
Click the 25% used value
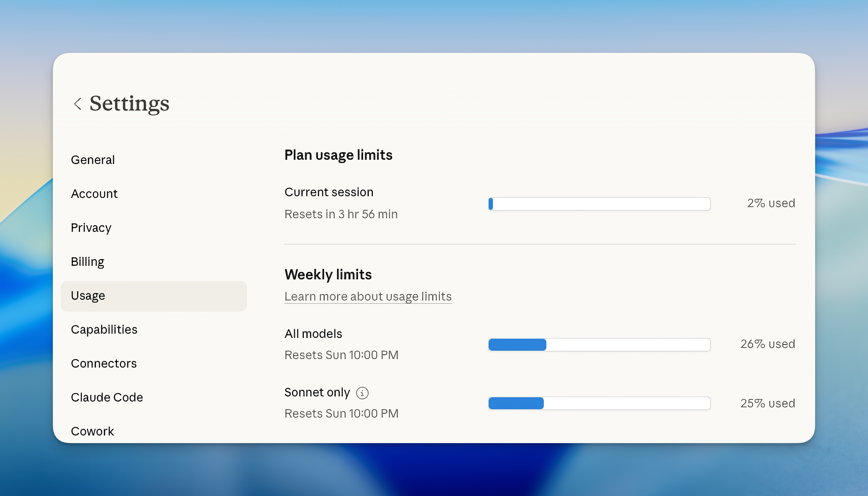pyautogui.click(x=768, y=403)
